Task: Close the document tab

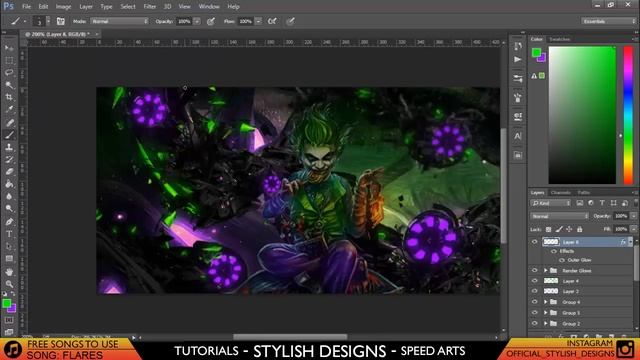Action: click(x=97, y=34)
